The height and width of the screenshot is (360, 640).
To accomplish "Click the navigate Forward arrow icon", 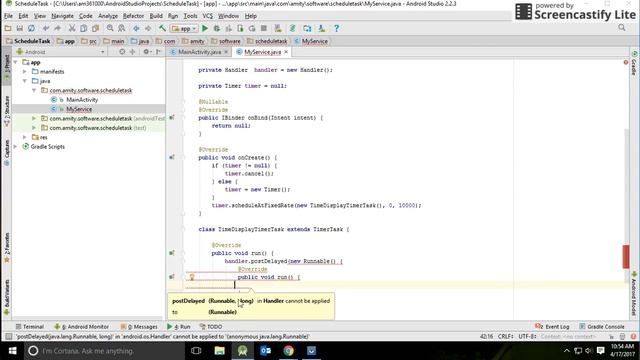I will tap(148, 28).
